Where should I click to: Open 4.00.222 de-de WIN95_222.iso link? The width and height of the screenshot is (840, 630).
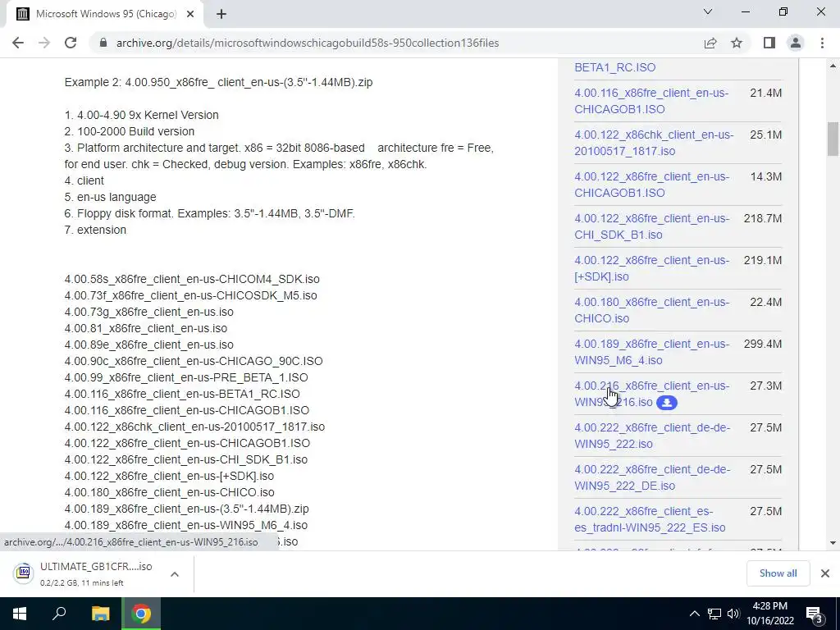point(651,435)
